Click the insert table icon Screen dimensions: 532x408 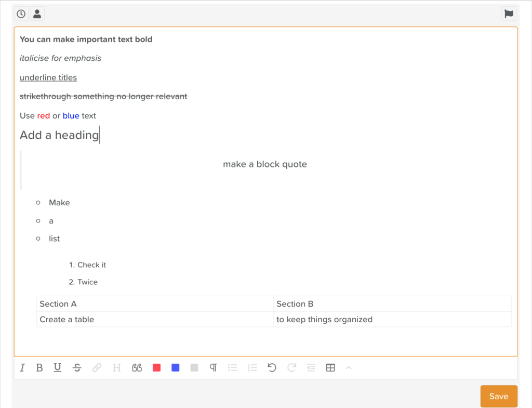[x=330, y=368]
